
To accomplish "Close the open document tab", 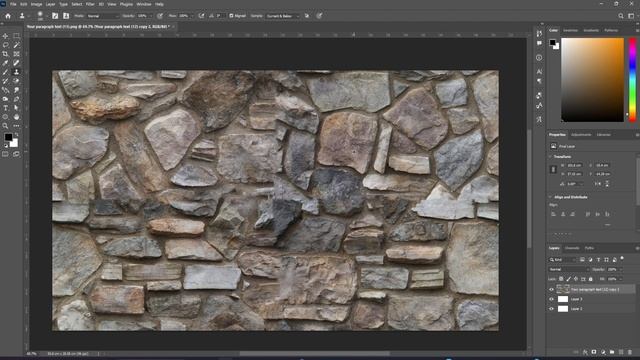I will coord(173,27).
